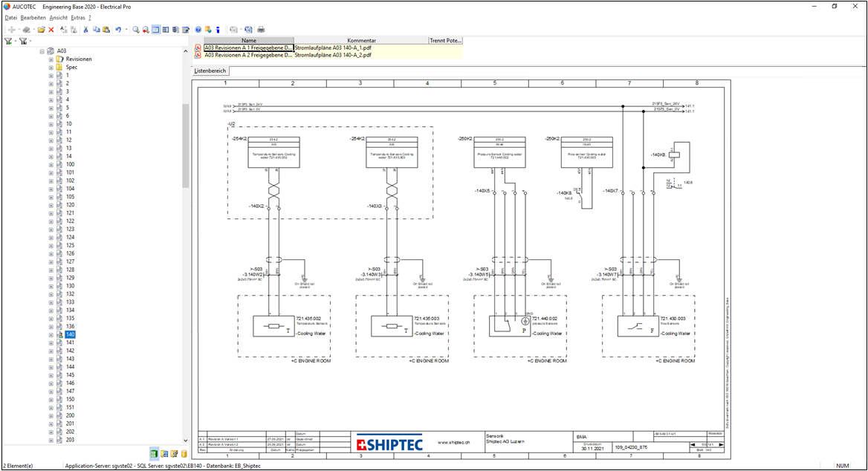Viewport: 868px width, 471px height.
Task: Click the magnifier with red arrow icon
Action: click(x=146, y=29)
